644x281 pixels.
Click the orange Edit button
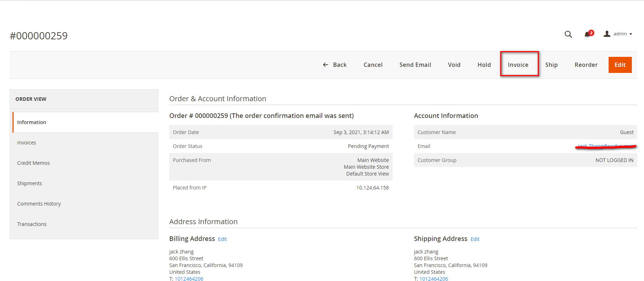pyautogui.click(x=620, y=65)
